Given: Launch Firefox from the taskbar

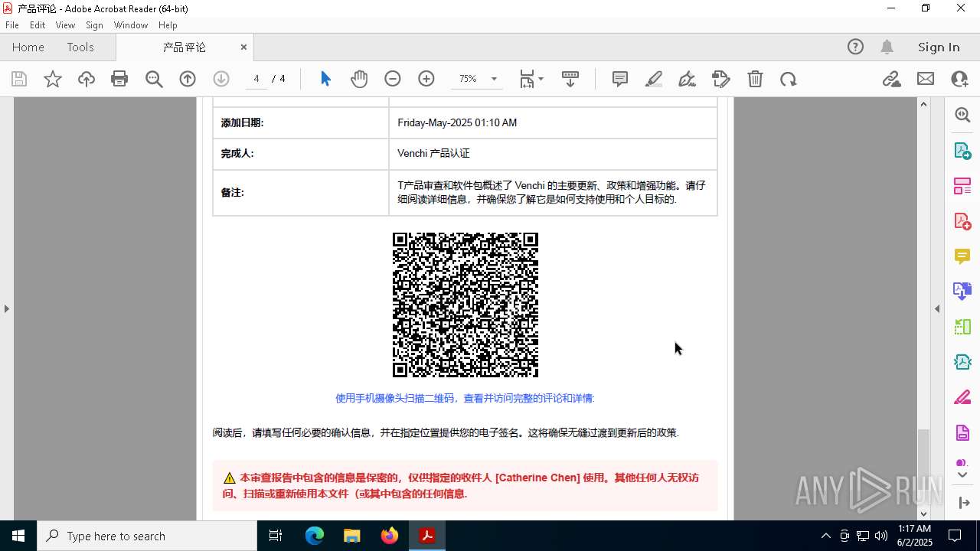Looking at the screenshot, I should [390, 536].
